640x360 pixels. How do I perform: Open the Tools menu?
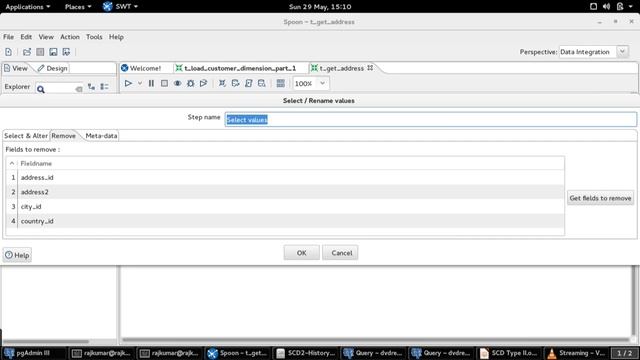click(x=94, y=37)
